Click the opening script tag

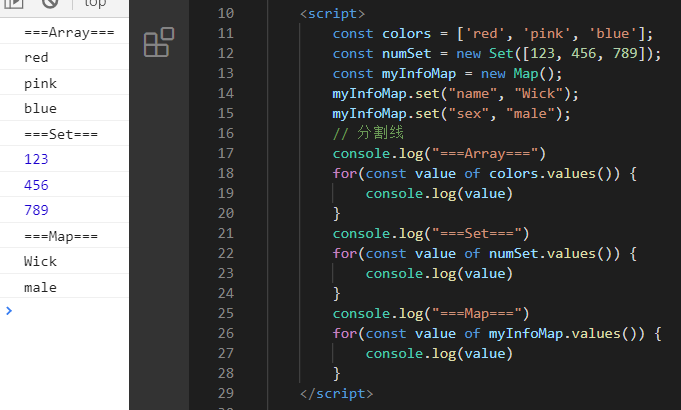click(332, 13)
